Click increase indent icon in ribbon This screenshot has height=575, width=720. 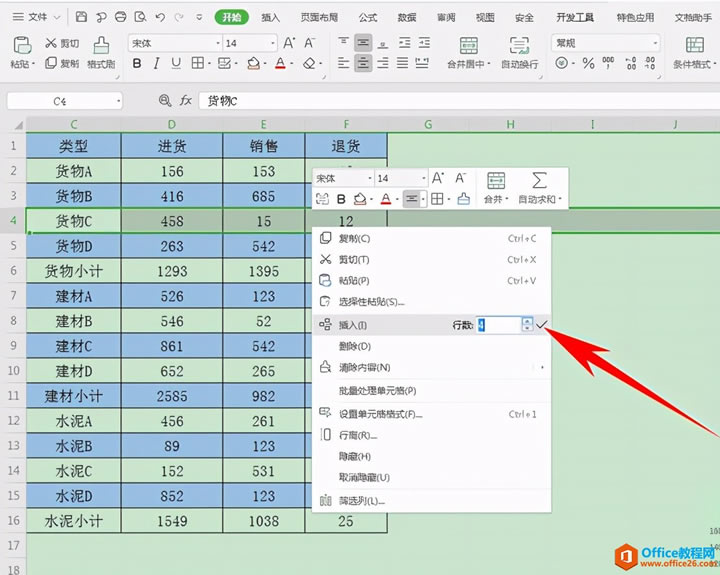(424, 43)
